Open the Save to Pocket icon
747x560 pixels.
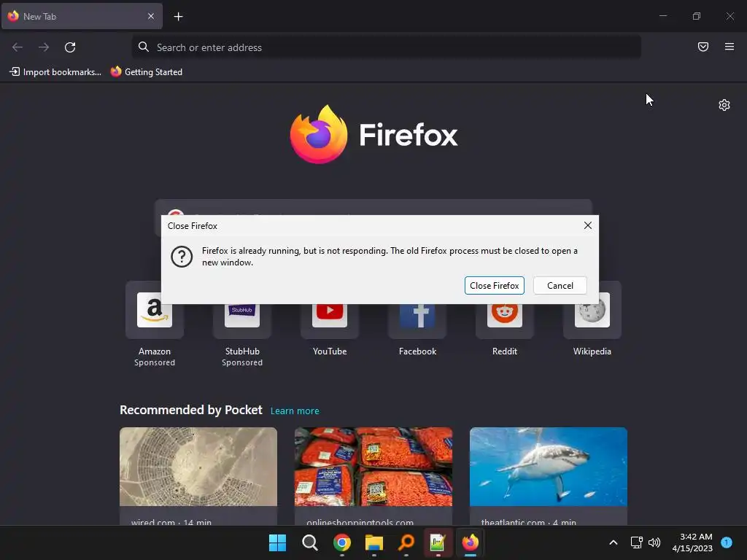[703, 47]
